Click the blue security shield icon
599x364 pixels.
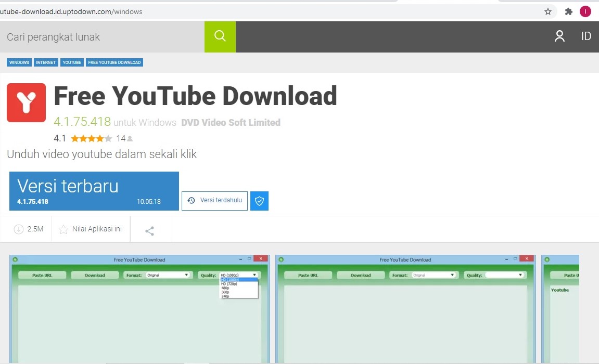click(x=259, y=201)
